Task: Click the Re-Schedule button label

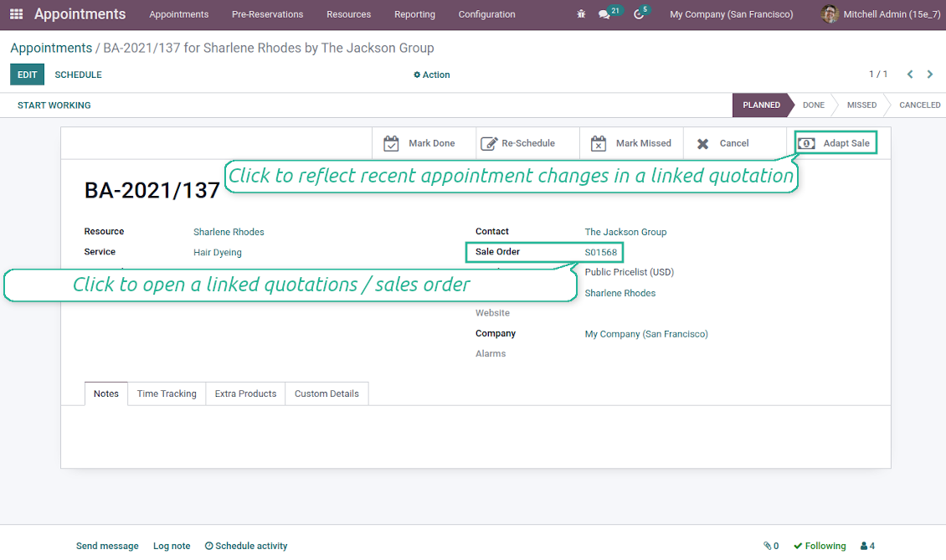Action: click(528, 143)
